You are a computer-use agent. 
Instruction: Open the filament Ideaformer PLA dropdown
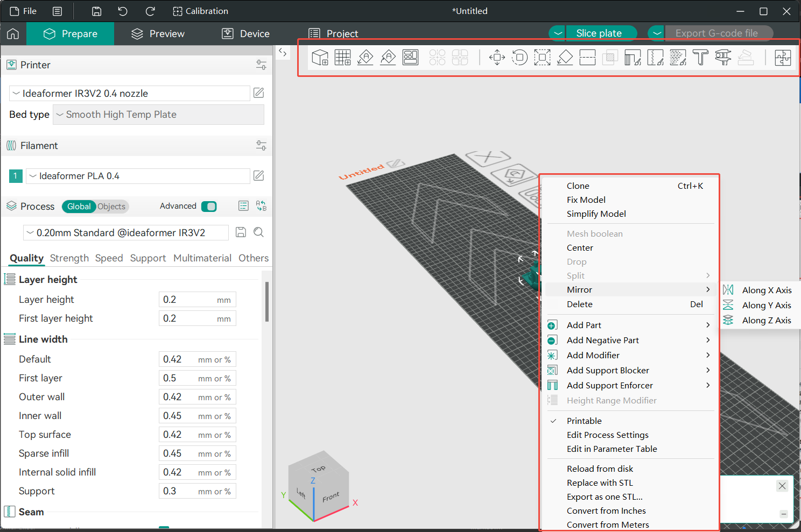tap(138, 176)
